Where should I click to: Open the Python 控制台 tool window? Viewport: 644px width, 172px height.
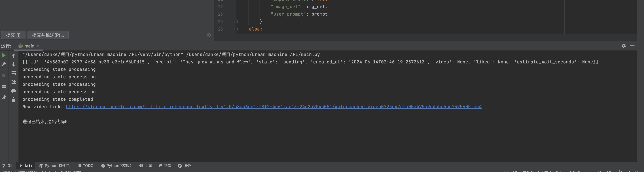pyautogui.click(x=116, y=166)
